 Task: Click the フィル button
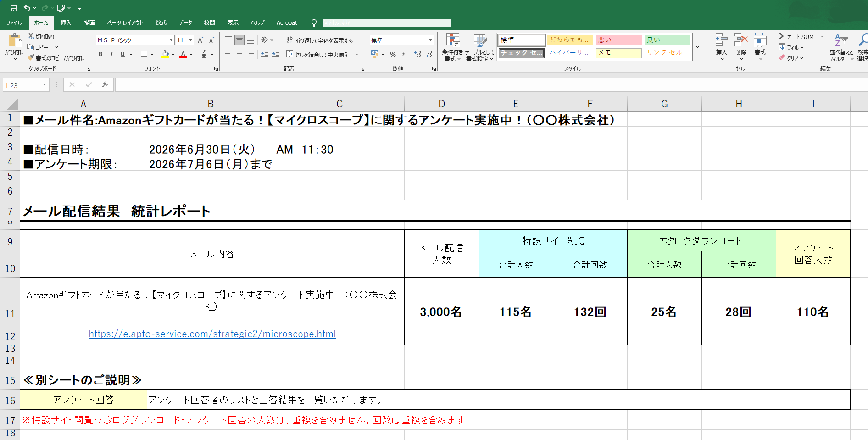tap(791, 47)
